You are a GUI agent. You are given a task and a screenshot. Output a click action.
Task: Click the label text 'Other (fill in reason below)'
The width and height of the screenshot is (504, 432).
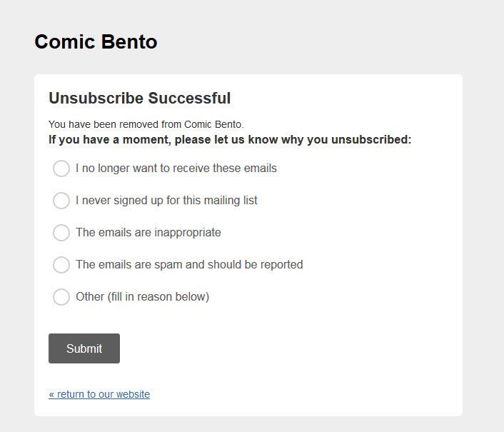click(x=142, y=297)
